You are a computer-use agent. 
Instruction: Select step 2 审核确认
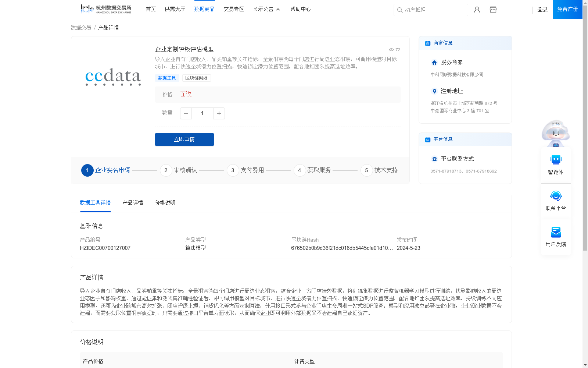point(179,170)
